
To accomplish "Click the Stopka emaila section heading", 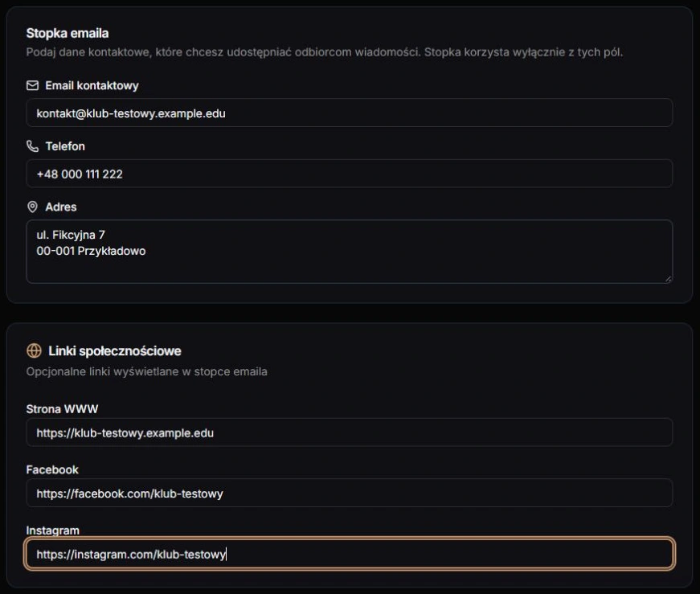I will [x=68, y=33].
